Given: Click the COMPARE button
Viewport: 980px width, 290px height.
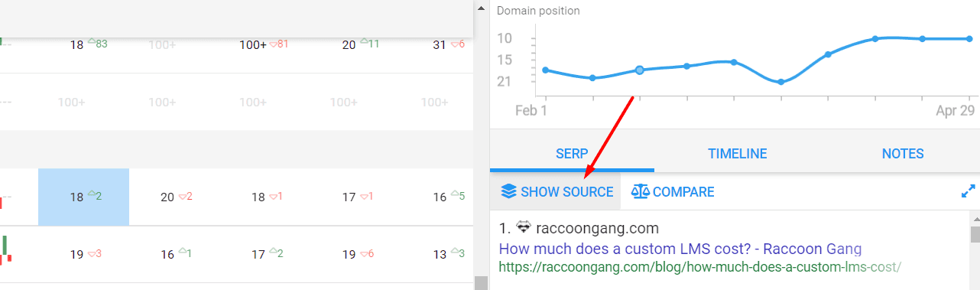Looking at the screenshot, I should 673,191.
